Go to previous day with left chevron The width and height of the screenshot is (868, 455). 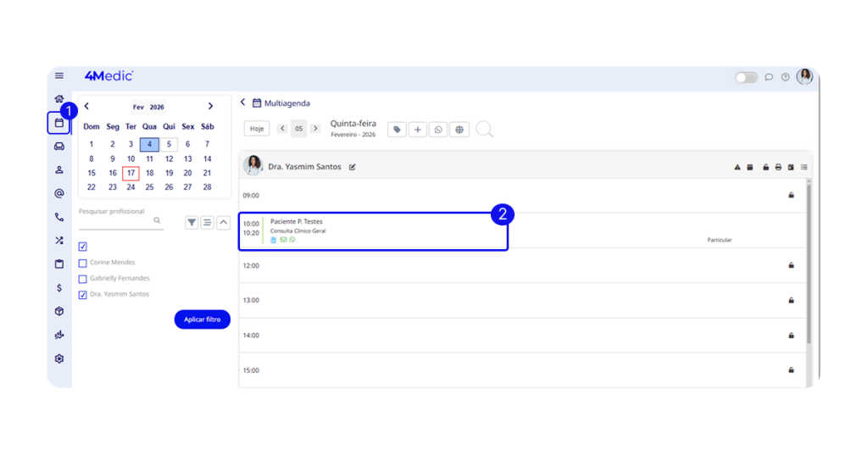click(282, 129)
